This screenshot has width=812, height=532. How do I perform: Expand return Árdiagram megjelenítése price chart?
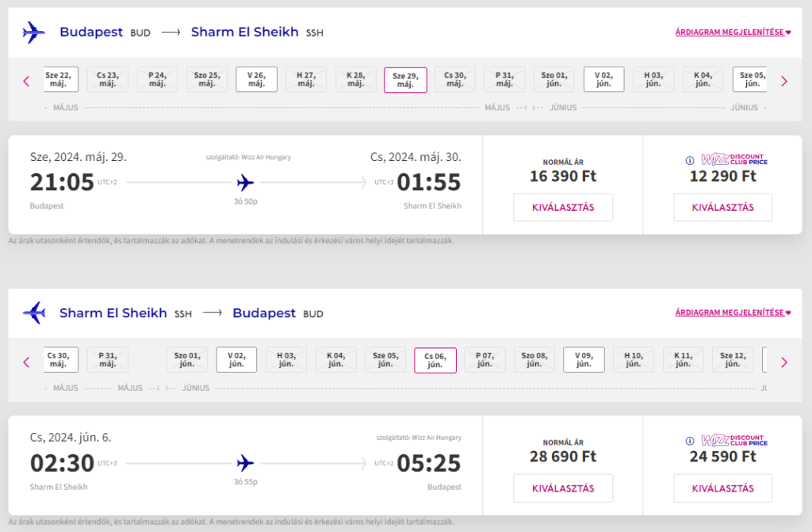coord(733,312)
